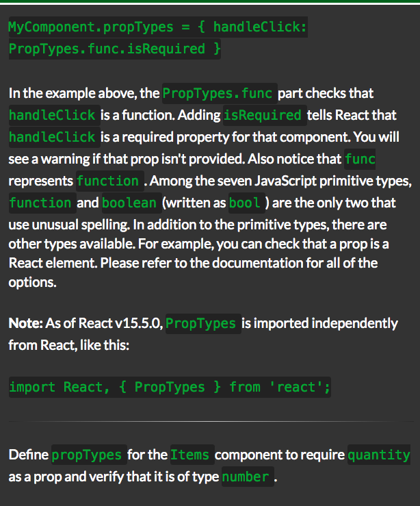The height and width of the screenshot is (506, 420).
Task: Click the 'MyComponent.propTypes = { handleClick:' code line
Action: [158, 27]
